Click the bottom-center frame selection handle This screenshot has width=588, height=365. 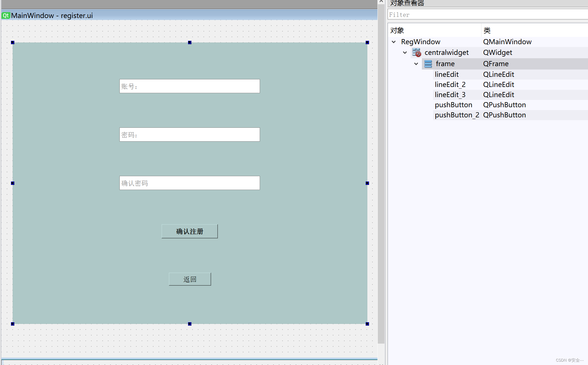(x=190, y=324)
